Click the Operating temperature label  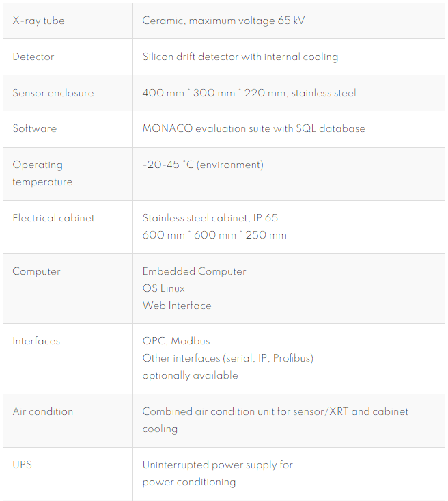click(42, 174)
